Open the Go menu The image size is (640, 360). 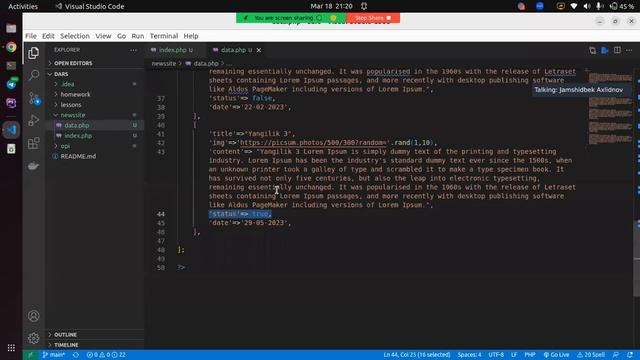coord(121,36)
